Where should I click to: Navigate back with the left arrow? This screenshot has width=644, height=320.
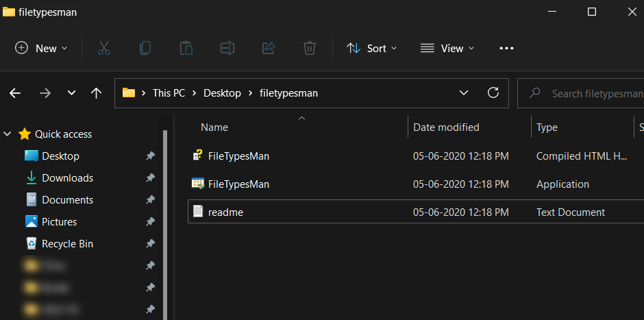(x=15, y=93)
